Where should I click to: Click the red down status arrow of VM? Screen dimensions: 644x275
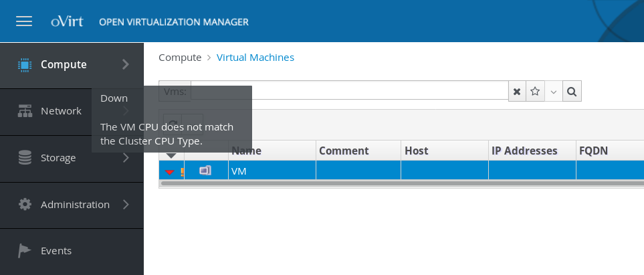tap(169, 172)
